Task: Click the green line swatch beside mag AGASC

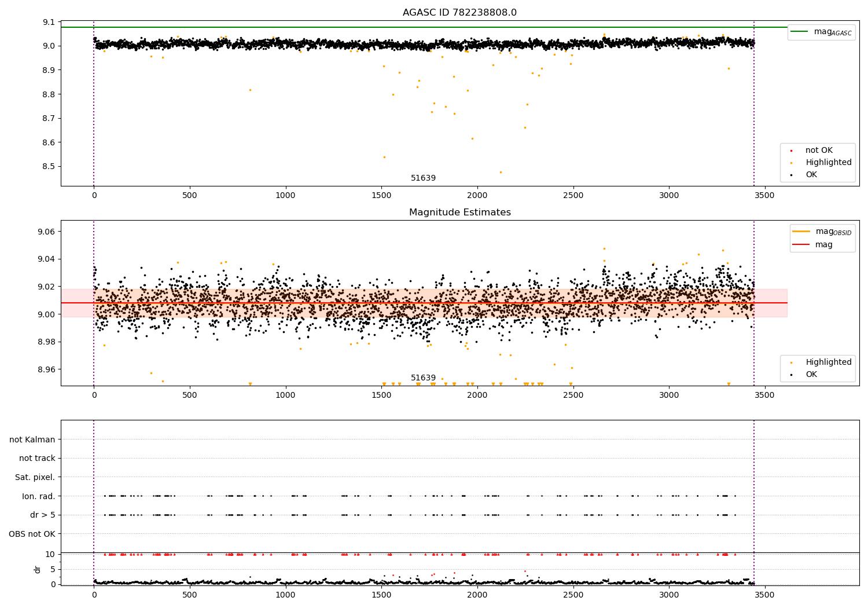Action: (x=800, y=32)
